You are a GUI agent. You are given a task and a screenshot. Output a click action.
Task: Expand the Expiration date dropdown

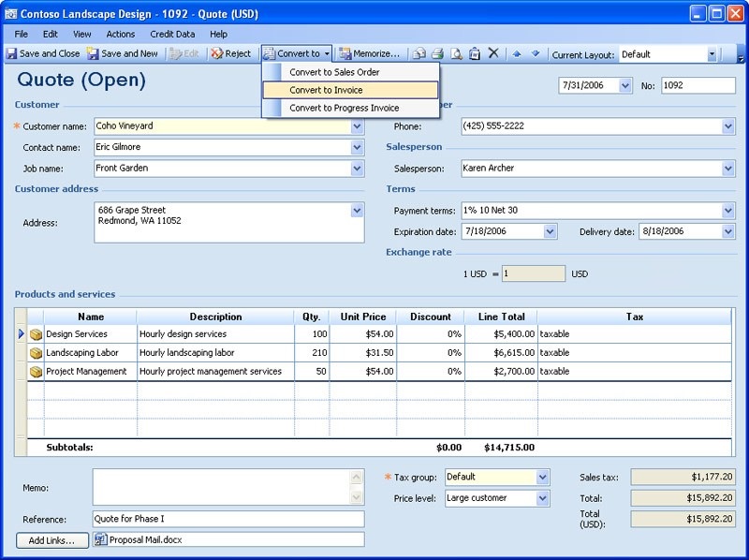[550, 231]
